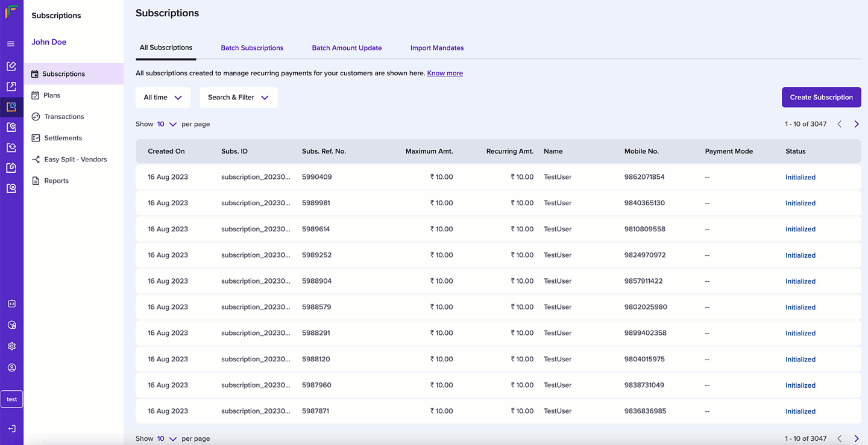Image resolution: width=868 pixels, height=445 pixels.
Task: Click the Plans calendar icon in sidebar
Action: point(36,95)
